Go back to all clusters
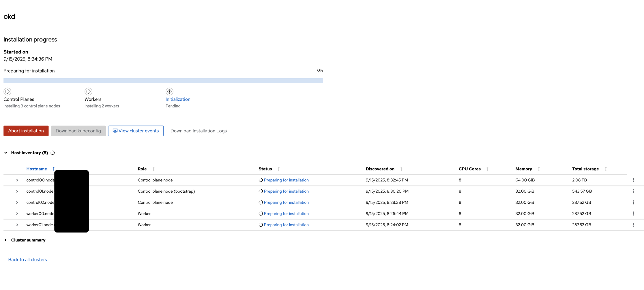Viewport: 644px width, 290px height. (27, 260)
